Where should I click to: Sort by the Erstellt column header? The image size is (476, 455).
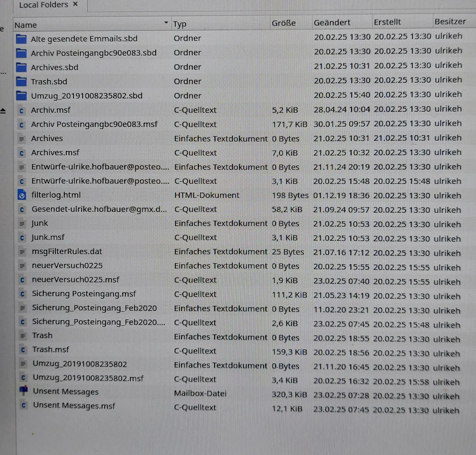point(402,22)
